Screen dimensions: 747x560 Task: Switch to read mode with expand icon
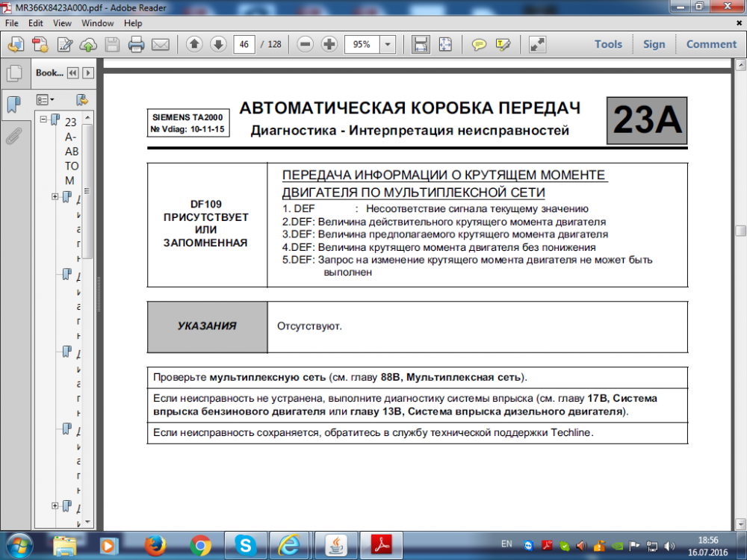[x=537, y=44]
